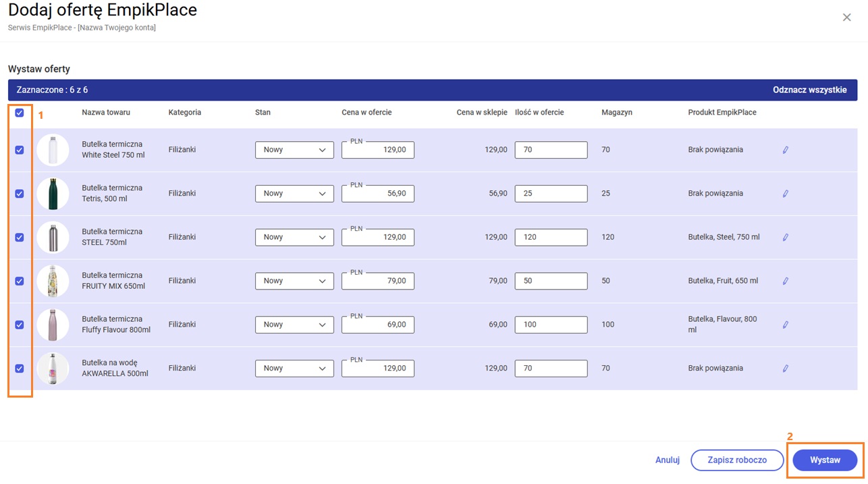868x484 pixels.
Task: Click 'Butelka, Steel, 750 ml' linked product text
Action: pyautogui.click(x=724, y=238)
